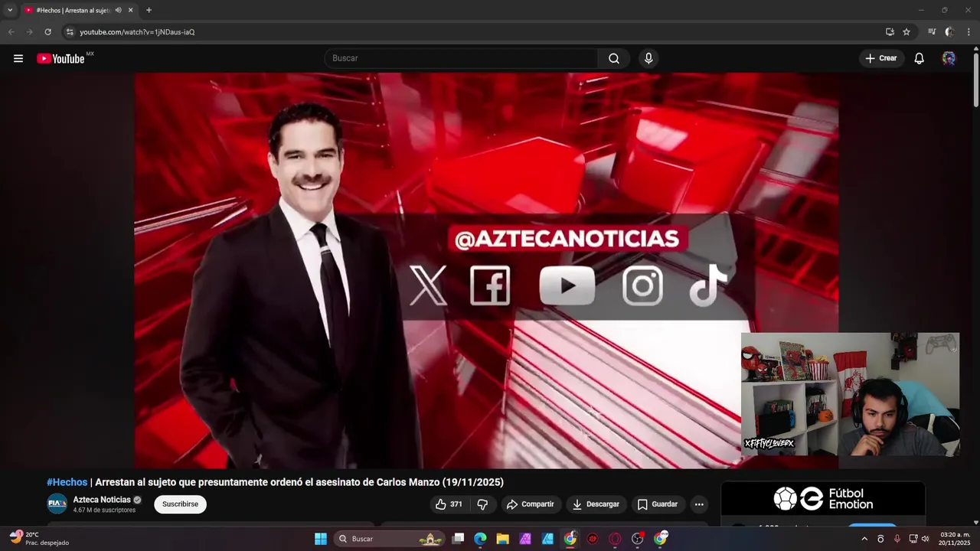
Task: Open the Chrome profile avatar
Action: 949,32
